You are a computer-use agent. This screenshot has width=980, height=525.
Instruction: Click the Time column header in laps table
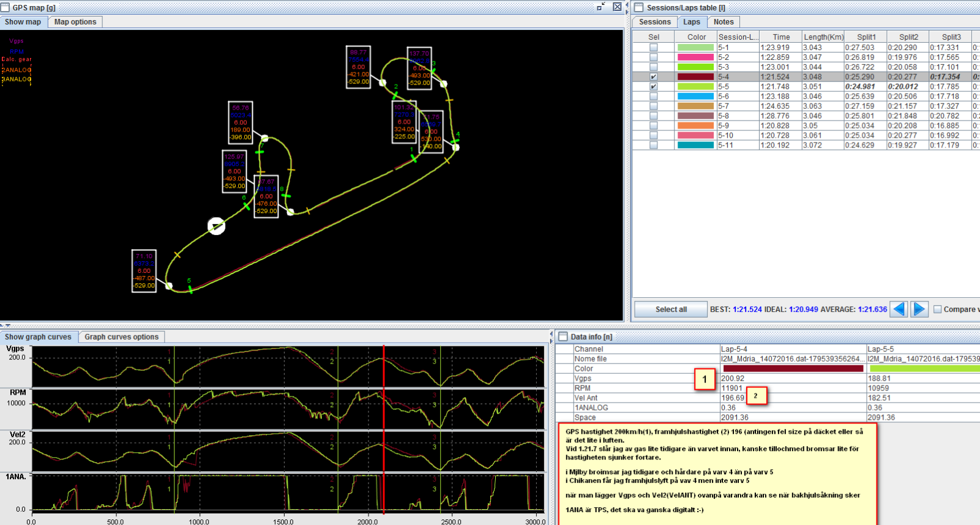pyautogui.click(x=780, y=37)
